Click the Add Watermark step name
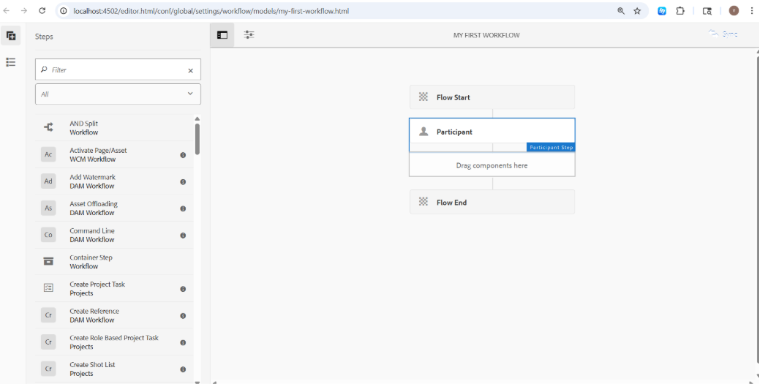 pyautogui.click(x=92, y=177)
